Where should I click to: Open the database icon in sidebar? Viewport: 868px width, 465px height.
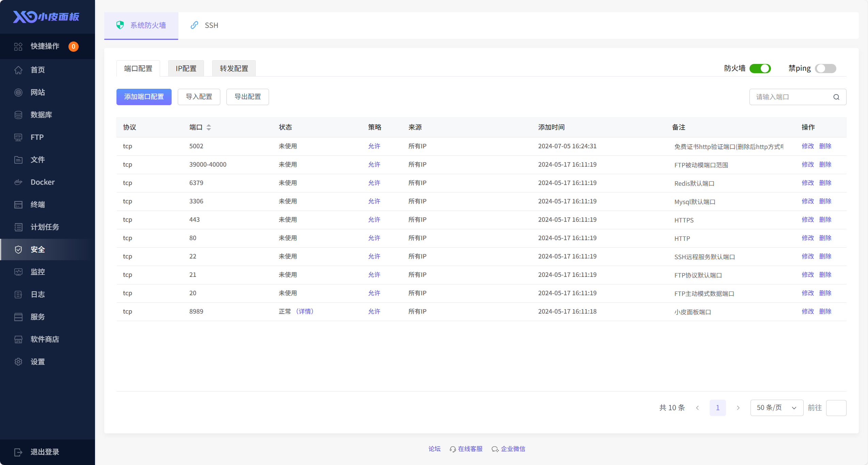pyautogui.click(x=18, y=115)
